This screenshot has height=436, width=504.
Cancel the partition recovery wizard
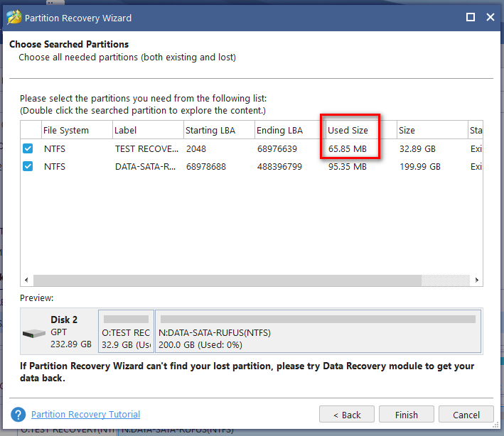(466, 415)
